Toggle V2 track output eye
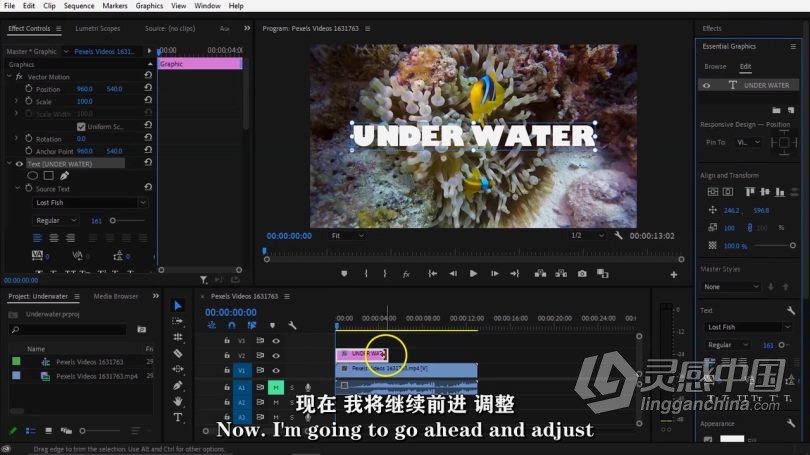Screen dimensions: 810x455 click(x=276, y=355)
